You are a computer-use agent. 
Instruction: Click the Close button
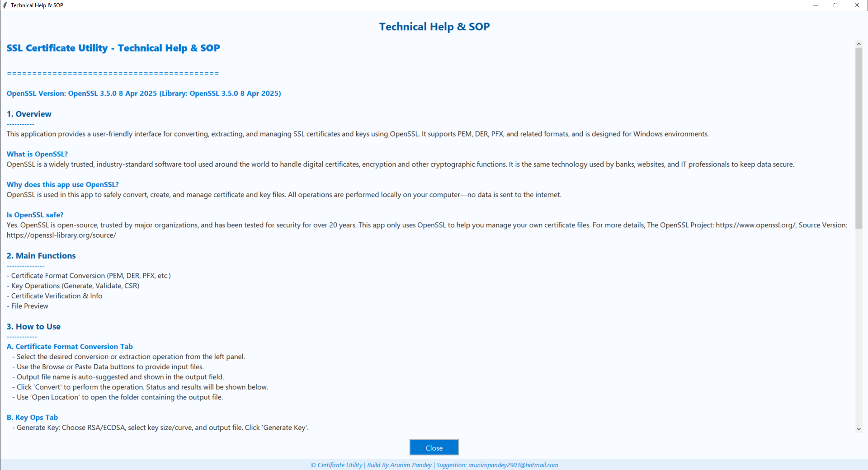click(434, 447)
